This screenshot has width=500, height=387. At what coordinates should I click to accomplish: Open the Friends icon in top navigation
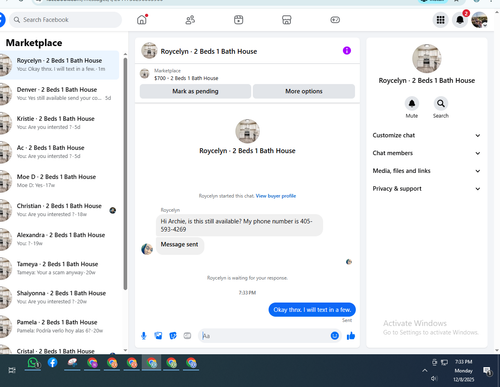[x=190, y=20]
